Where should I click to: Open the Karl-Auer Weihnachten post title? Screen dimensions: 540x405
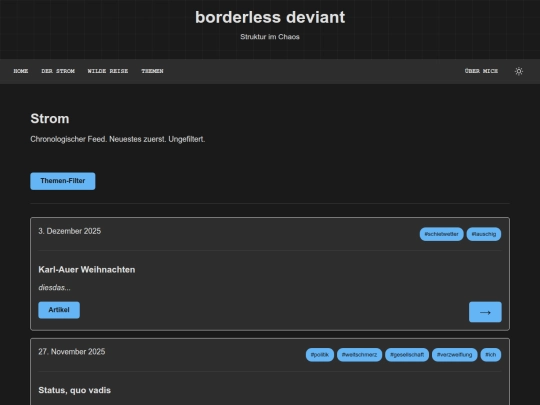(x=87, y=270)
